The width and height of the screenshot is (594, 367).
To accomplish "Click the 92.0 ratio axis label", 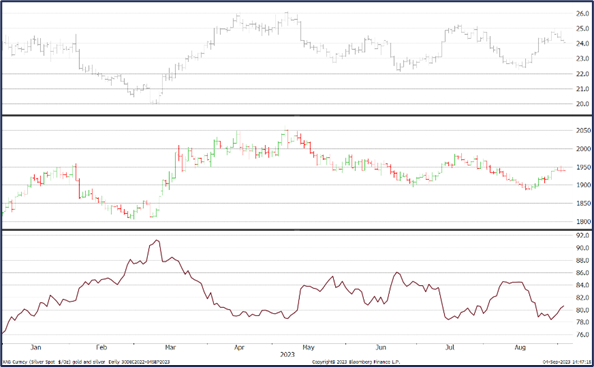I will [583, 236].
